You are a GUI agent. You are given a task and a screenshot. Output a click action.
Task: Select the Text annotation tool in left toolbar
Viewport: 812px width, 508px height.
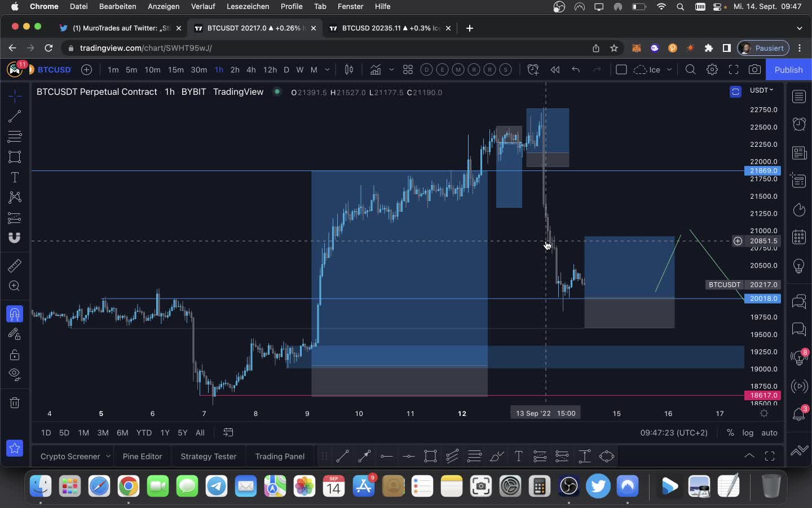[15, 177]
